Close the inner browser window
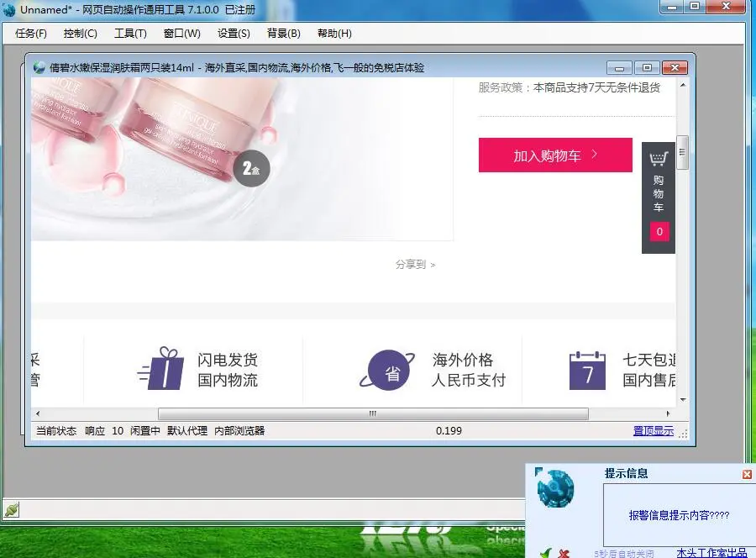The width and height of the screenshot is (756, 558). point(675,67)
